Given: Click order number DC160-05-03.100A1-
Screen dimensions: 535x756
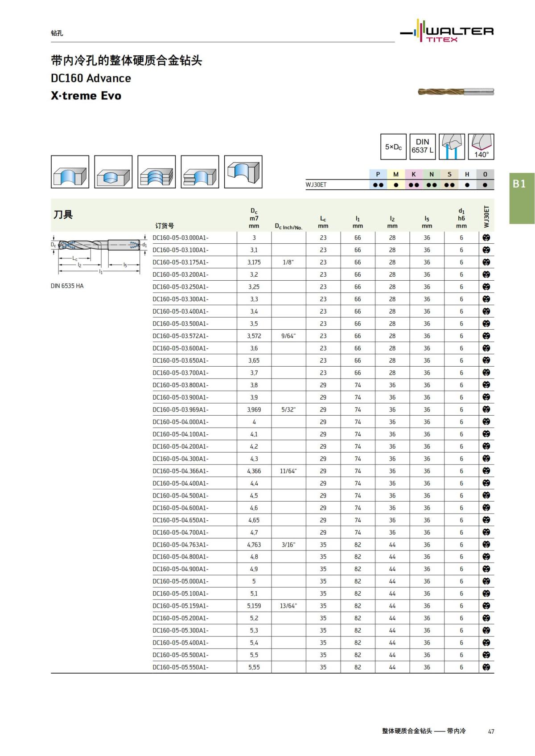Looking at the screenshot, I should [x=181, y=250].
